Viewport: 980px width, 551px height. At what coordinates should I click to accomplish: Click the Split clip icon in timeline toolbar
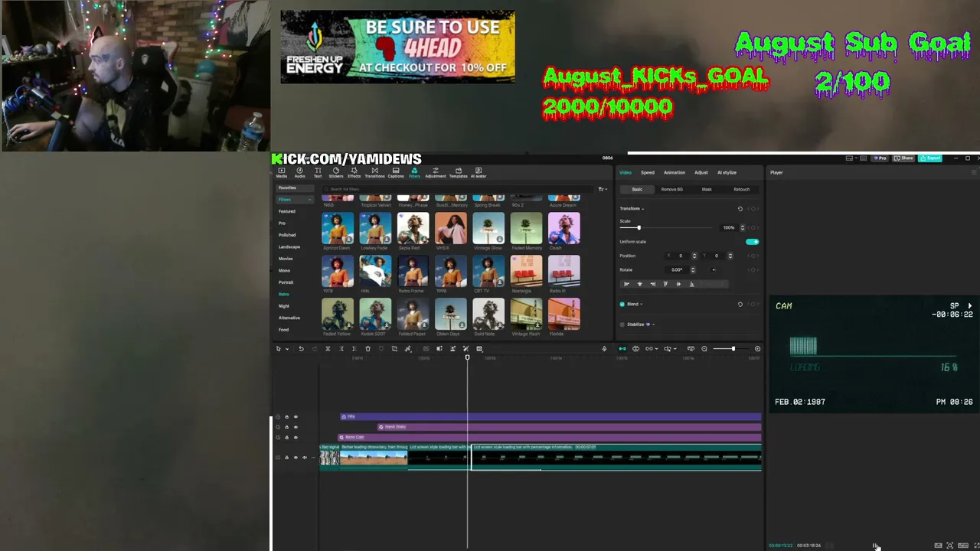(328, 349)
